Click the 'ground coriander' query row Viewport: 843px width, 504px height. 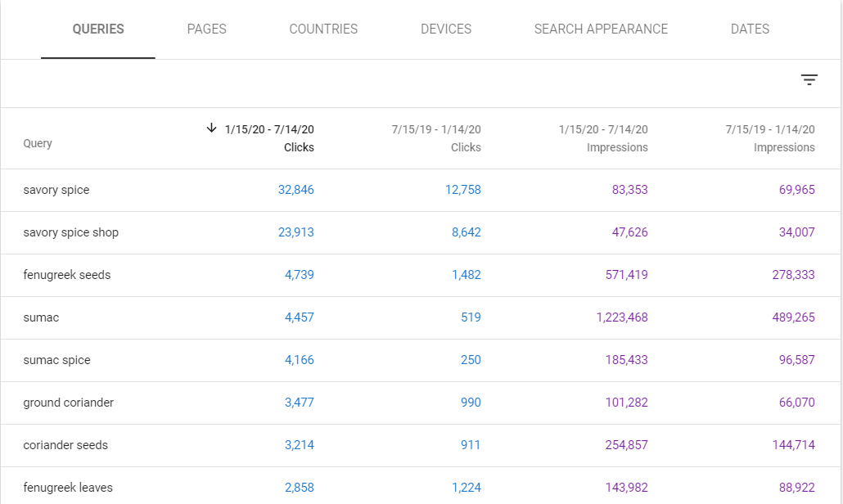[x=69, y=403]
